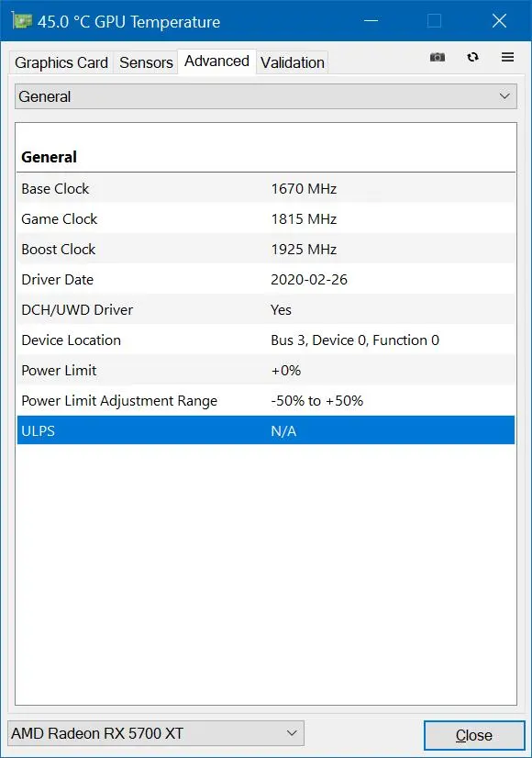
Task: Click the GPU-Z app icon in title bar
Action: coord(22,21)
